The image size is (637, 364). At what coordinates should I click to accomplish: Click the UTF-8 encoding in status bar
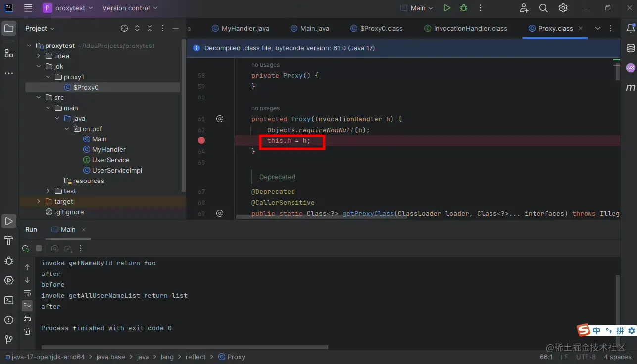point(586,357)
